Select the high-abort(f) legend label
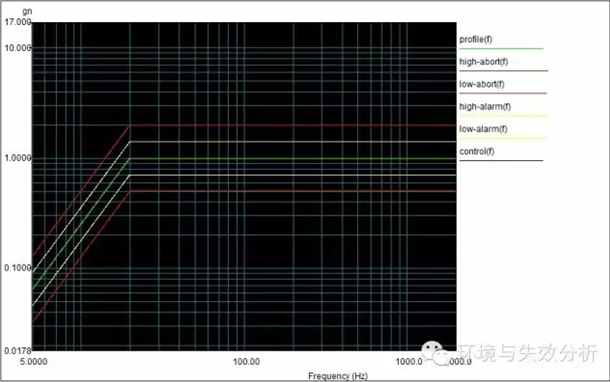This screenshot has height=382, width=610. pyautogui.click(x=483, y=62)
